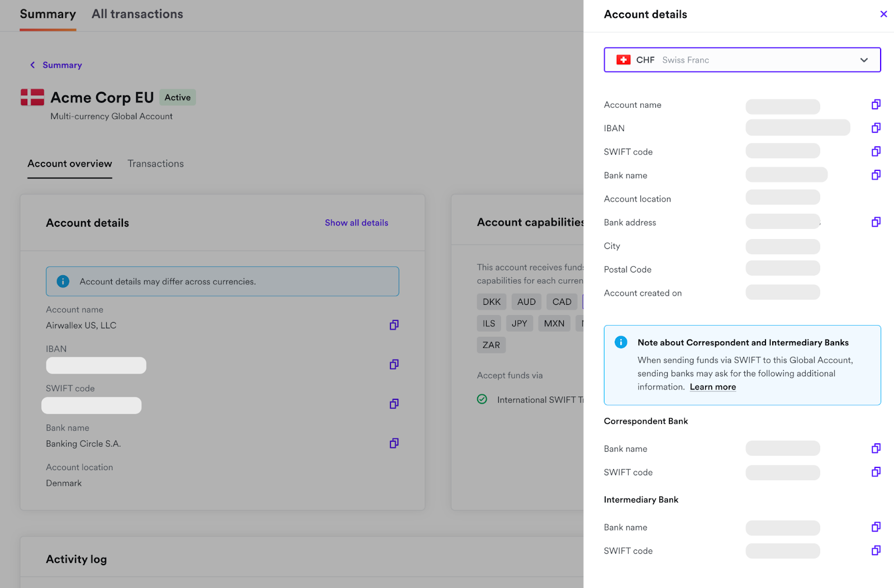894x588 pixels.
Task: Select the AUD currency chip
Action: click(x=526, y=302)
